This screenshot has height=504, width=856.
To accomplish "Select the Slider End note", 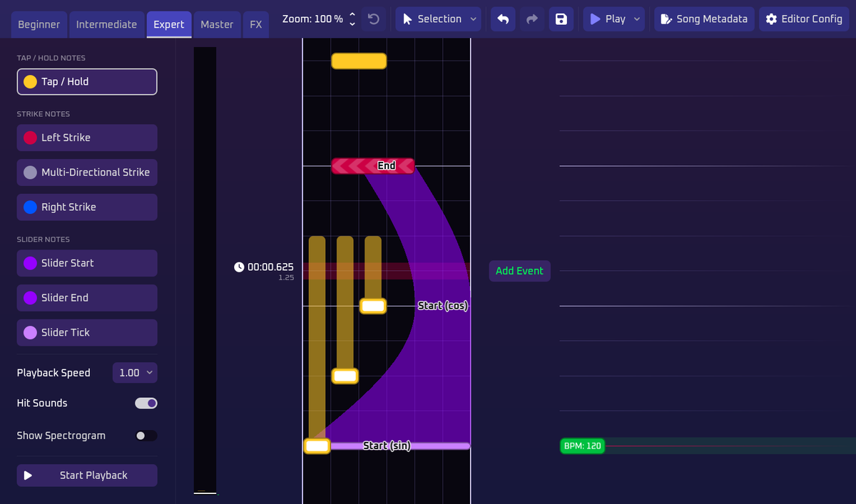I will coord(87,297).
